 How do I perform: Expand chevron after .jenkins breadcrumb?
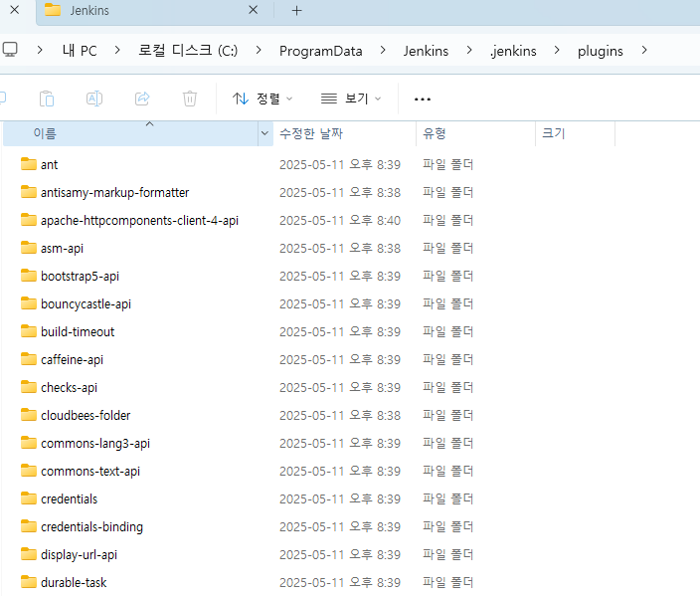pyautogui.click(x=557, y=50)
